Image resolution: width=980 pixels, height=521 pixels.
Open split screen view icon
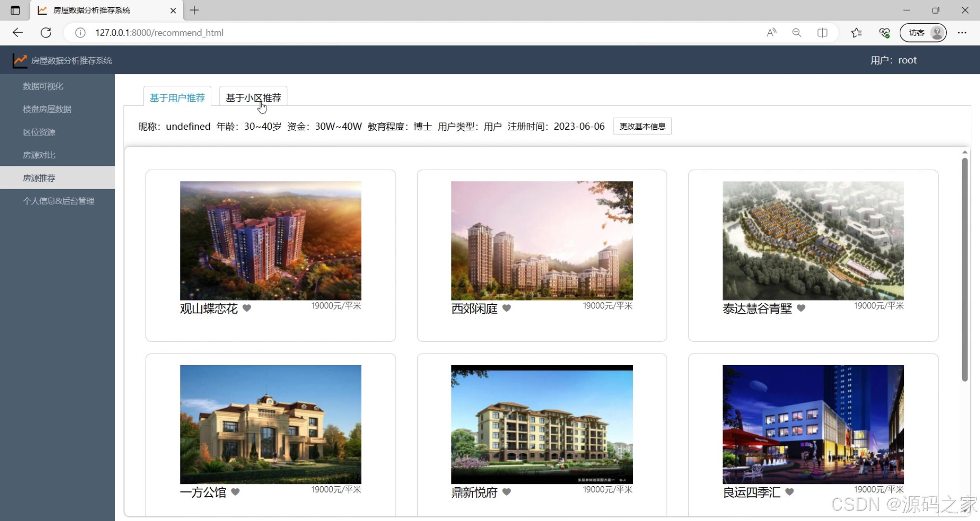coord(822,33)
